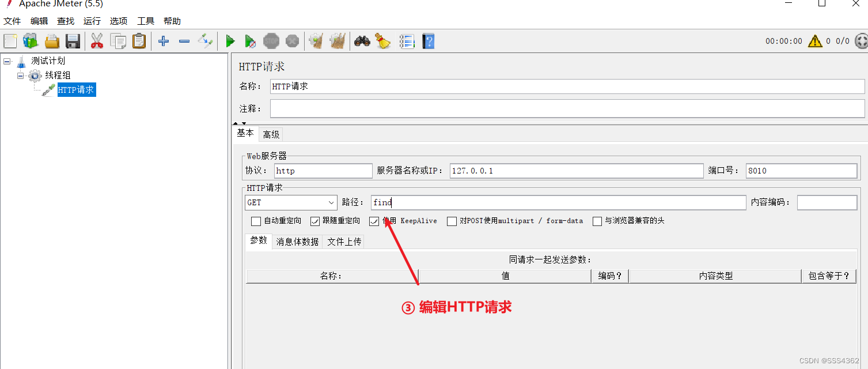The width and height of the screenshot is (868, 369).
Task: Click the yellow warning log icon
Action: (815, 41)
